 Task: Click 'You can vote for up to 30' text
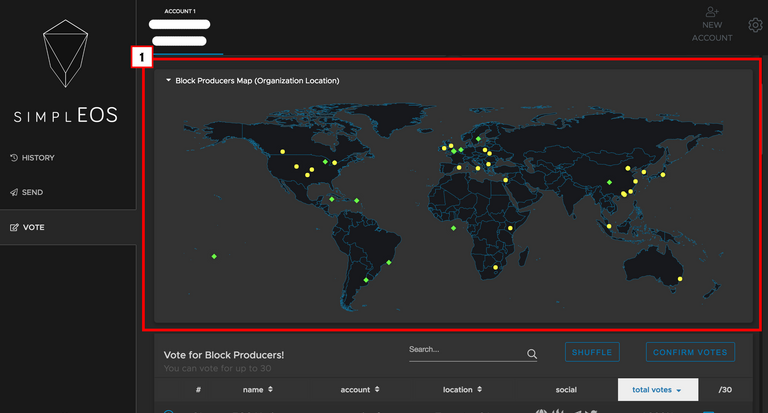click(217, 368)
